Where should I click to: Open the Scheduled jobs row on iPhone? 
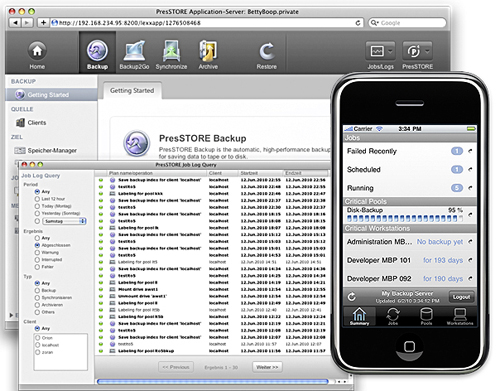pyautogui.click(x=410, y=170)
